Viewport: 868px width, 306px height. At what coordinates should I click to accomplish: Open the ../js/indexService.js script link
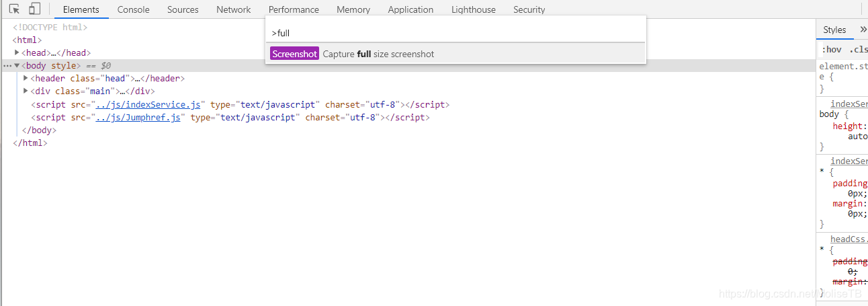[148, 104]
